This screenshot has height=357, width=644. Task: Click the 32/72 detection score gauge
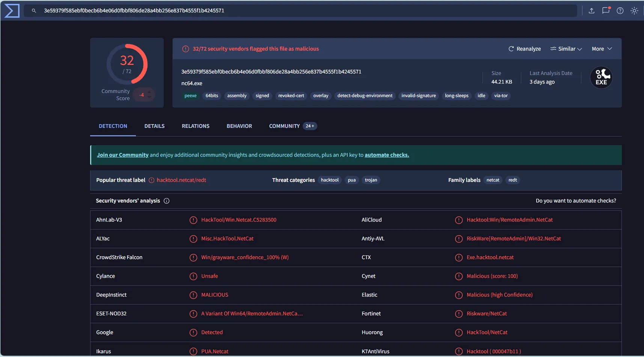click(x=127, y=64)
